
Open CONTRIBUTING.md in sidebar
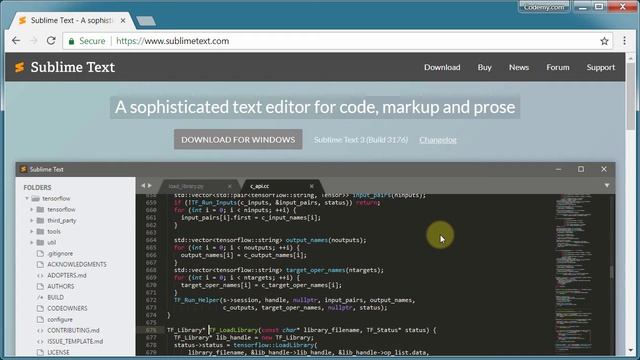click(x=73, y=331)
